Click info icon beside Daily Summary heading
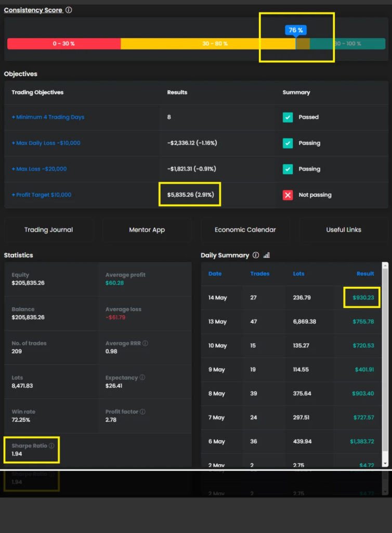The width and height of the screenshot is (392, 533). [x=256, y=255]
